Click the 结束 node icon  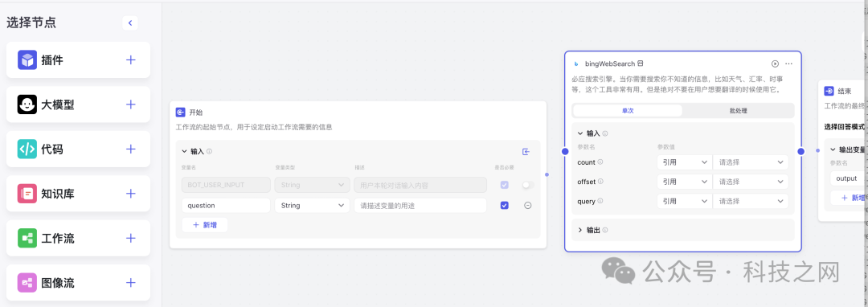click(x=829, y=92)
